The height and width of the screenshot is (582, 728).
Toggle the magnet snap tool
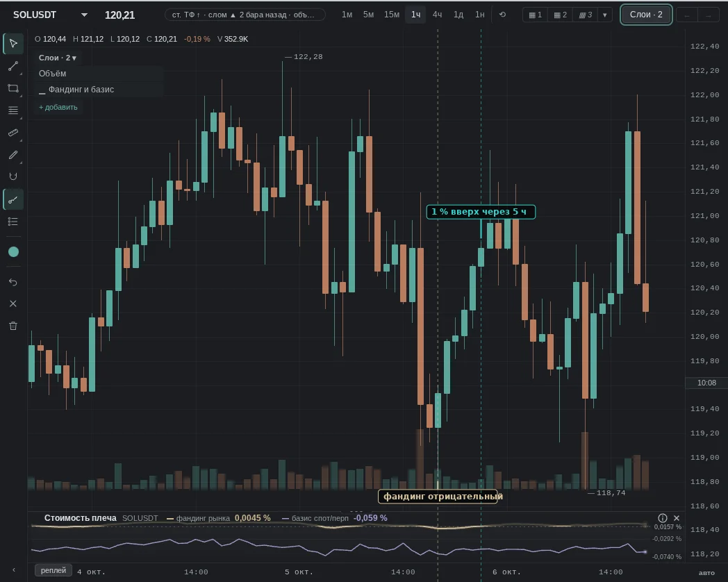point(13,176)
